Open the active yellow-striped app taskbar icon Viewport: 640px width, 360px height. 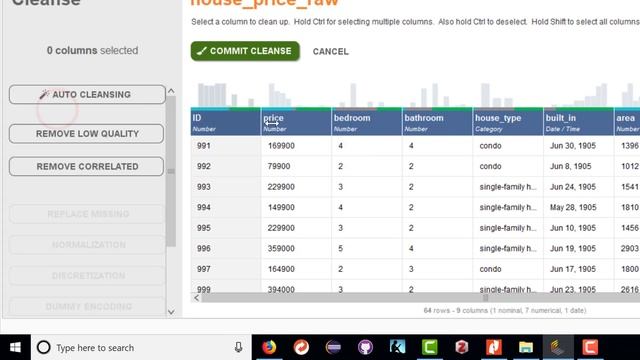point(558,347)
